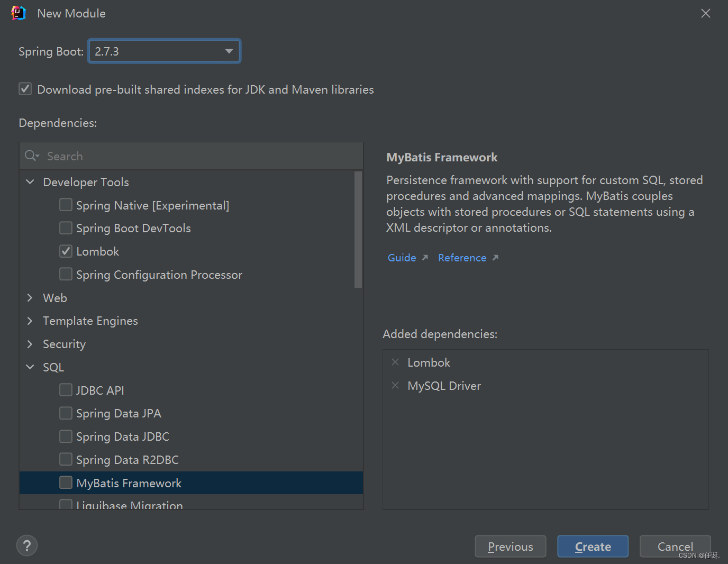The height and width of the screenshot is (564, 728).
Task: Click the Spring Boot DevTools label
Action: [133, 228]
